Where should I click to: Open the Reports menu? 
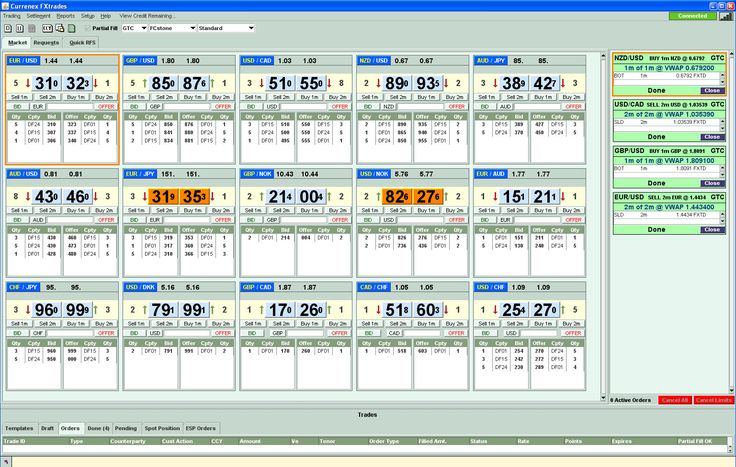pos(65,16)
